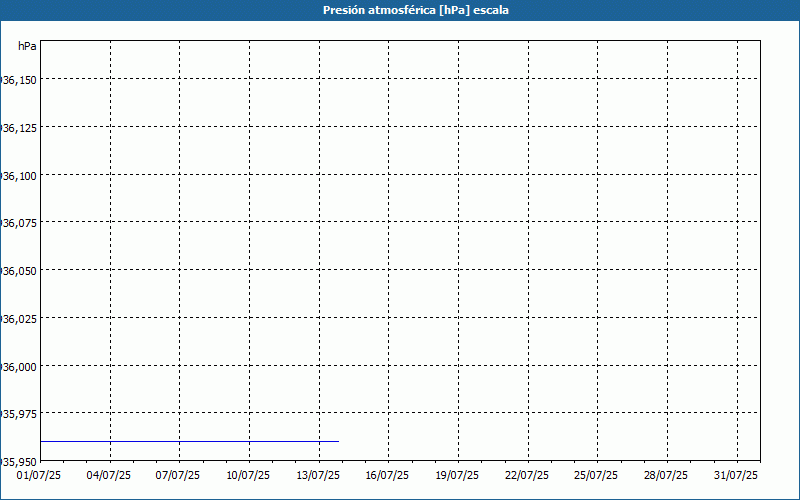Image resolution: width=800 pixels, height=500 pixels.
Task: Click the 01/07/25 date label
Action: tap(39, 476)
